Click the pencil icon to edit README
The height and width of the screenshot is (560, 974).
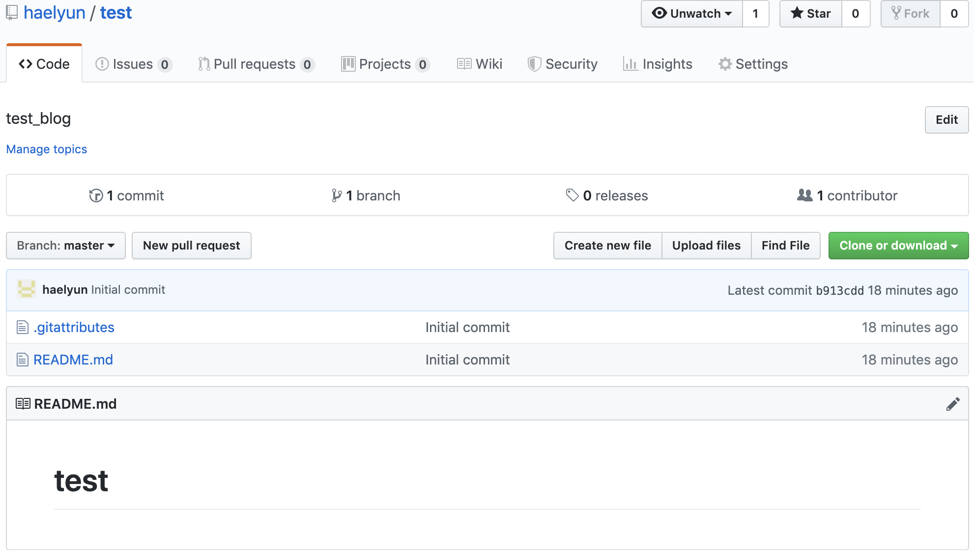[953, 404]
